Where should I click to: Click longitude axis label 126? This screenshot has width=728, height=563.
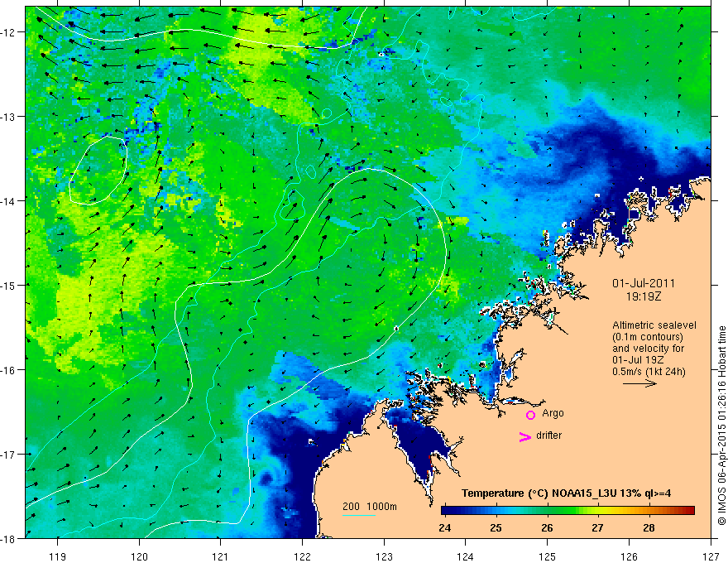(629, 556)
